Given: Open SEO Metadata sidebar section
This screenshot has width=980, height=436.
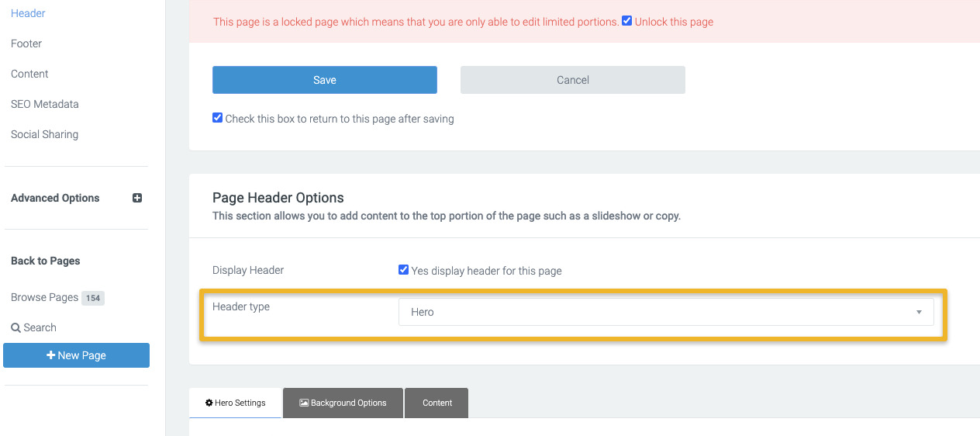Looking at the screenshot, I should [45, 104].
